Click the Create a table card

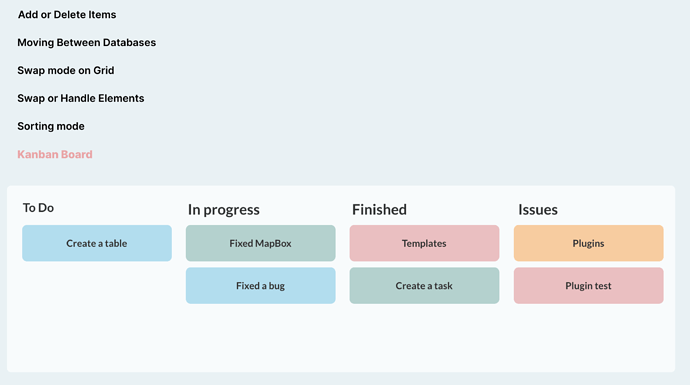click(97, 243)
